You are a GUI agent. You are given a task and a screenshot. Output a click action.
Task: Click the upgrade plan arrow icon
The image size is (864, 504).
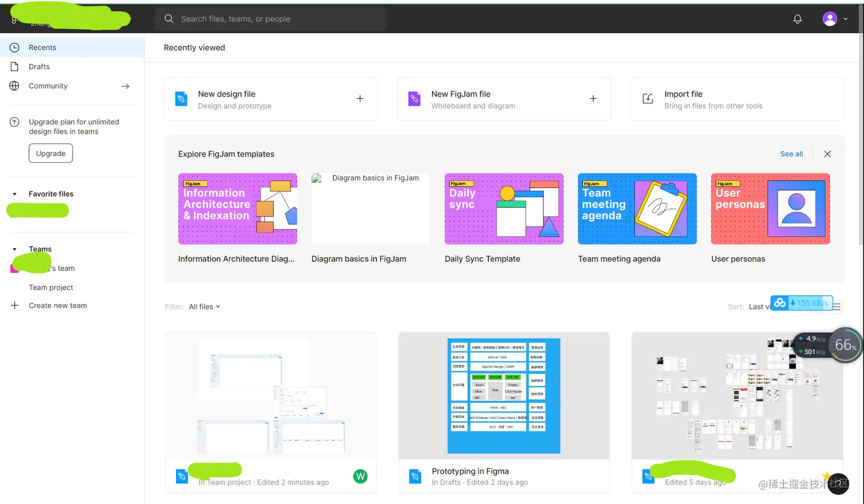[x=15, y=122]
